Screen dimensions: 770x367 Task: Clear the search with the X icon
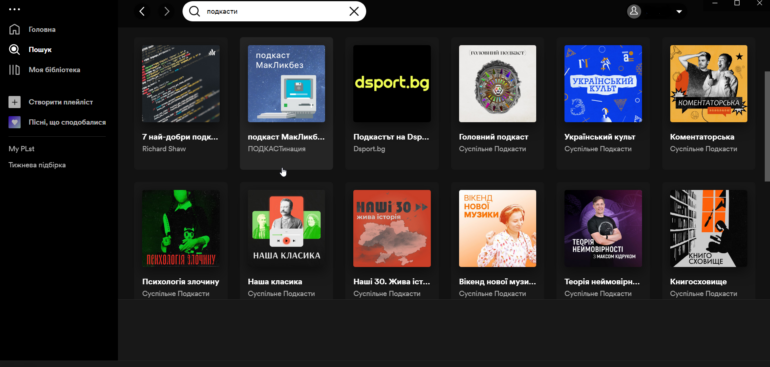point(354,11)
